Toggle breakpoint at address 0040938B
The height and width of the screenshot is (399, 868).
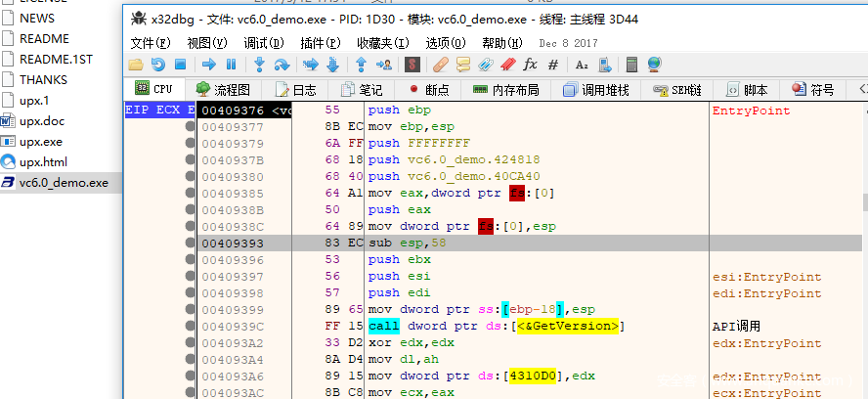coord(191,210)
